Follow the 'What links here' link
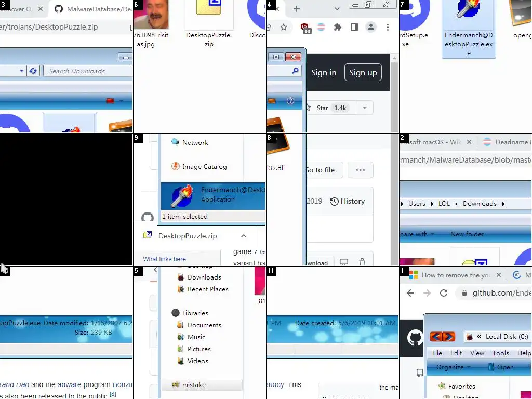The height and width of the screenshot is (399, 532). 165,259
